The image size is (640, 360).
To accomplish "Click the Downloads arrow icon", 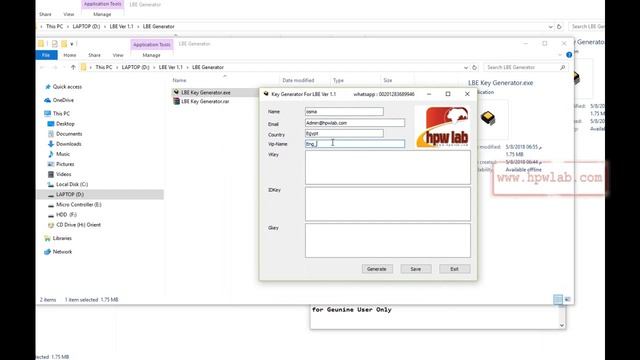I will coord(51,144).
